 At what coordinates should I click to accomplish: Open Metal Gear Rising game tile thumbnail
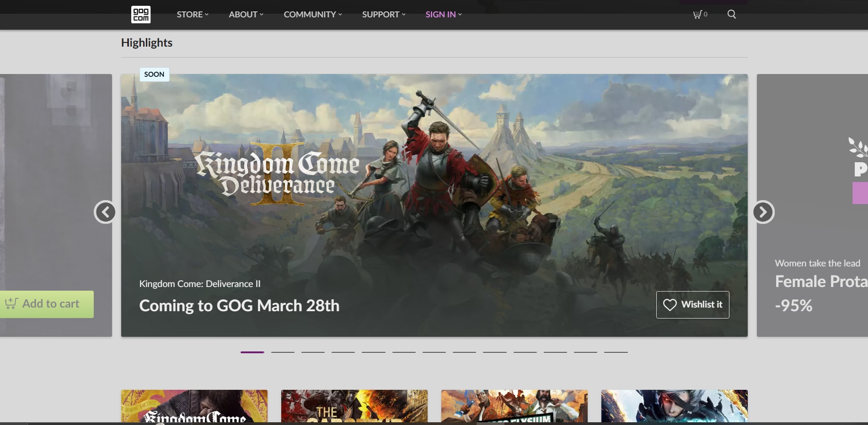(x=675, y=406)
